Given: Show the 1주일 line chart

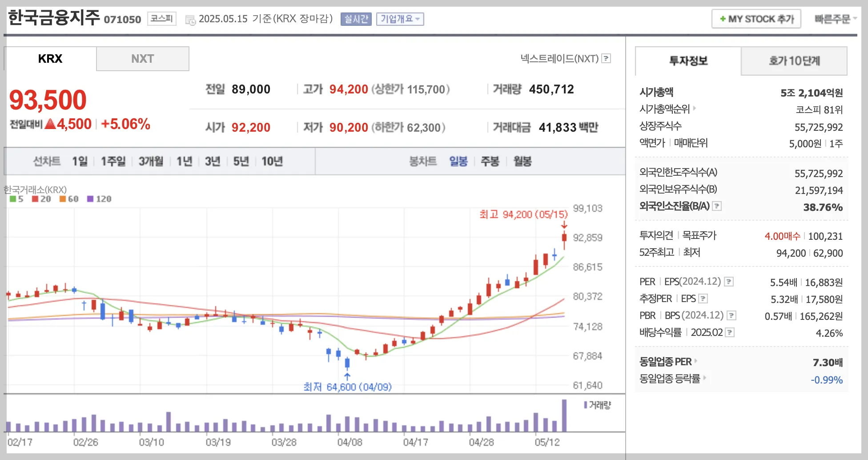Looking at the screenshot, I should 113,161.
